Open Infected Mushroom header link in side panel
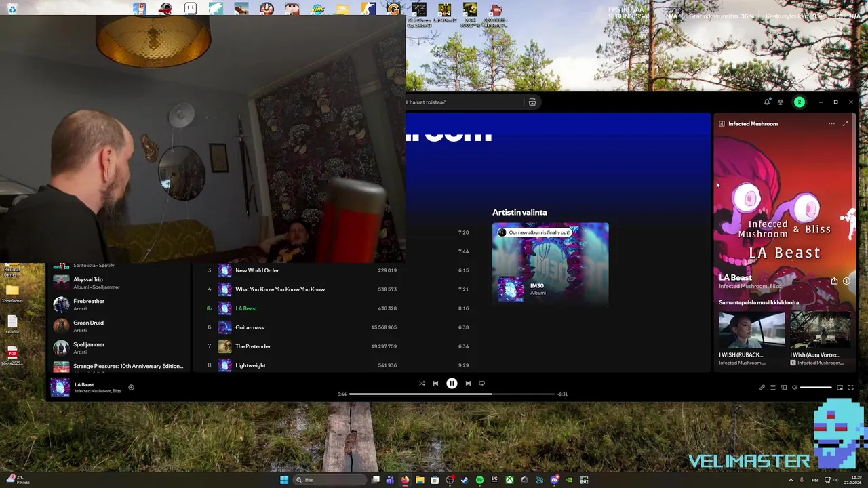This screenshot has width=868, height=488. 753,124
